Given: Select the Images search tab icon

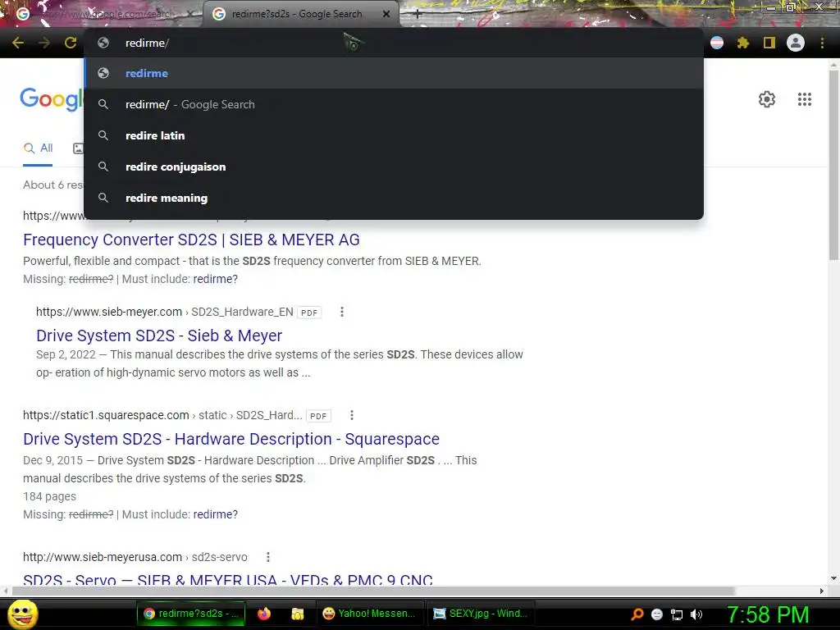Looking at the screenshot, I should (x=78, y=148).
